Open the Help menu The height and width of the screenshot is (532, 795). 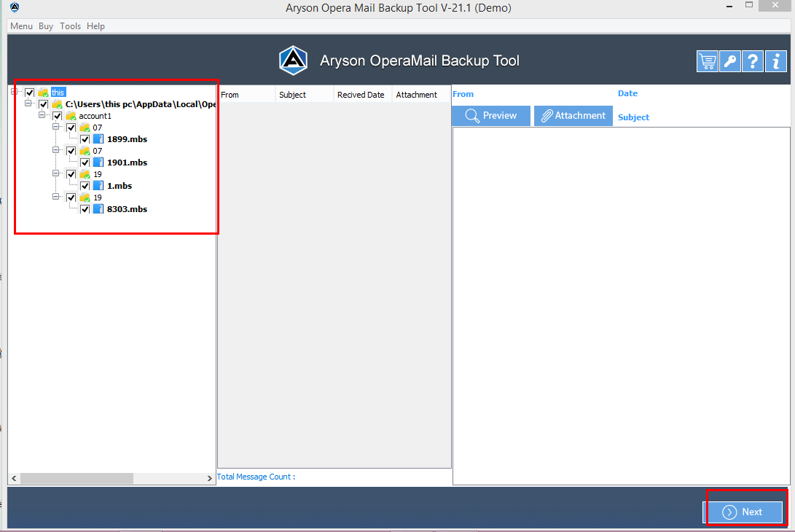tap(95, 26)
